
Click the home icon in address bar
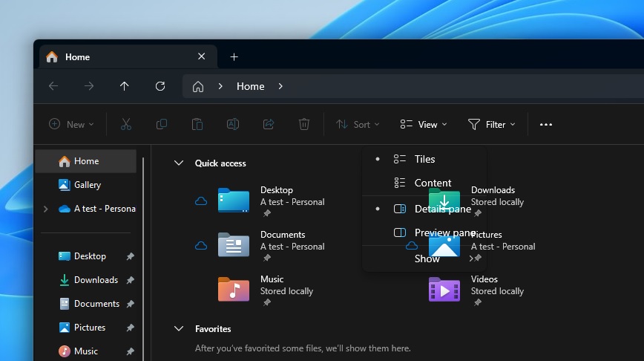coord(198,86)
